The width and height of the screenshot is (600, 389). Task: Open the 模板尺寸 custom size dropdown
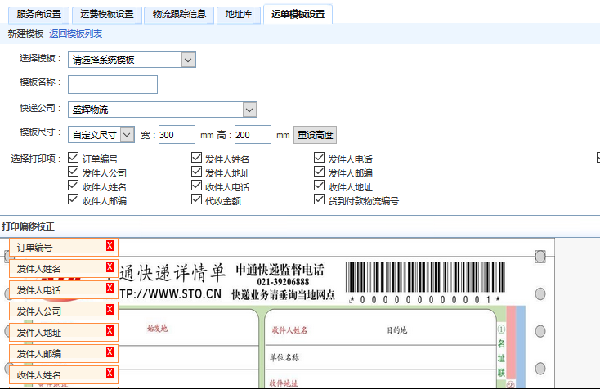(x=101, y=135)
